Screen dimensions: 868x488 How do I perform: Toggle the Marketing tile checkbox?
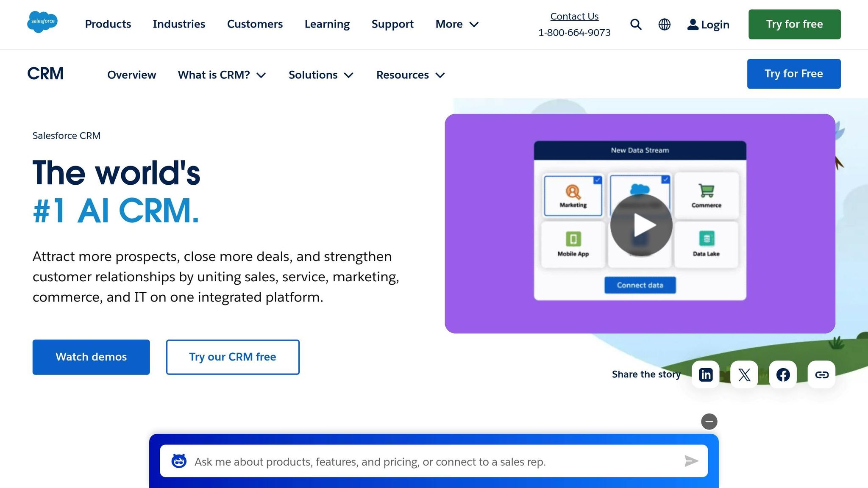[598, 180]
